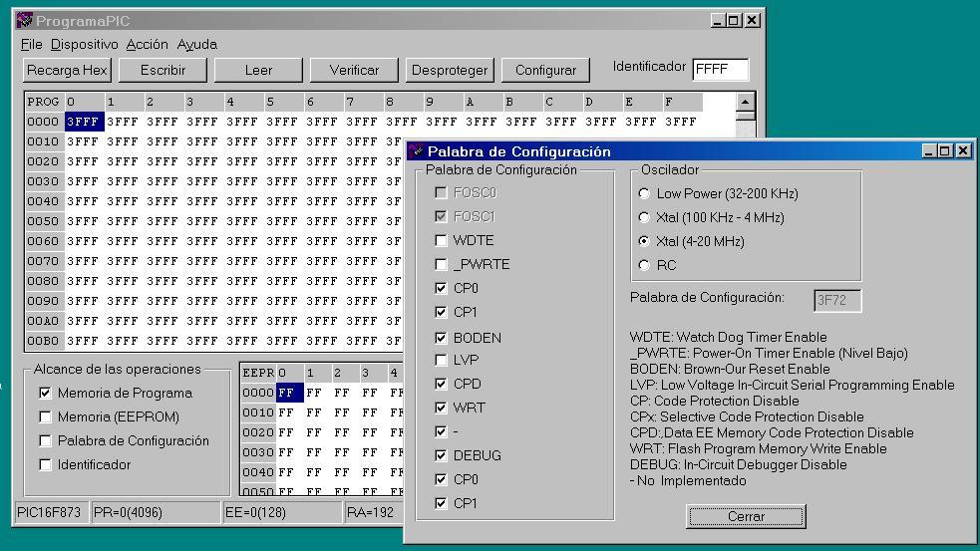Image resolution: width=980 pixels, height=551 pixels.
Task: Check the Memoria (EEPROM) option
Action: (x=45, y=417)
